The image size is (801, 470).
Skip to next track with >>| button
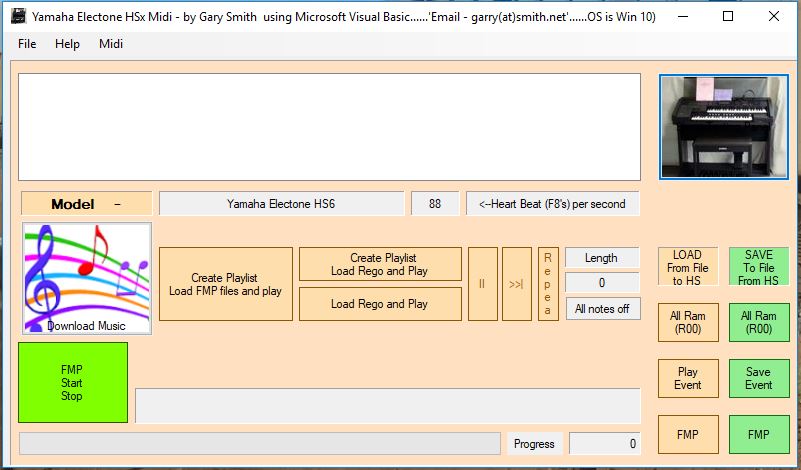516,284
